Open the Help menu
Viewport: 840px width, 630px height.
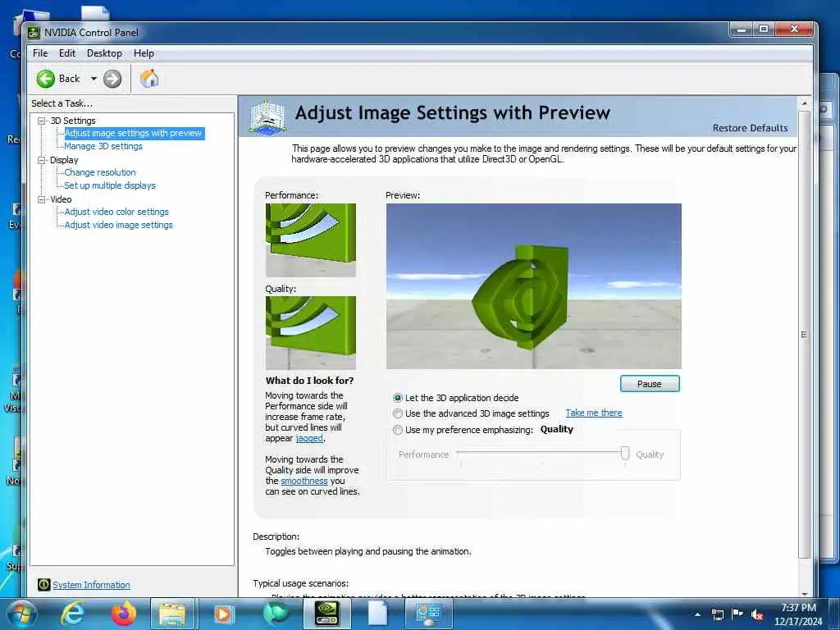[x=144, y=53]
